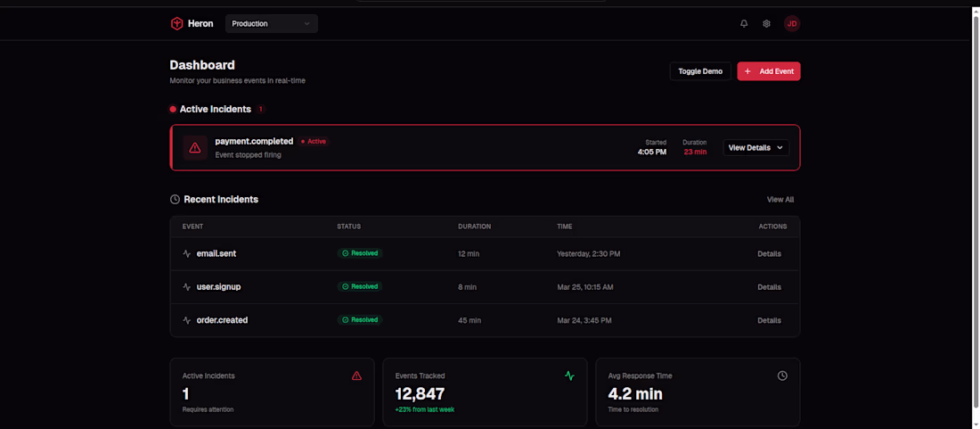Click 'Time to resolution' card subtitle
This screenshot has width=980, height=429.
pyautogui.click(x=633, y=409)
